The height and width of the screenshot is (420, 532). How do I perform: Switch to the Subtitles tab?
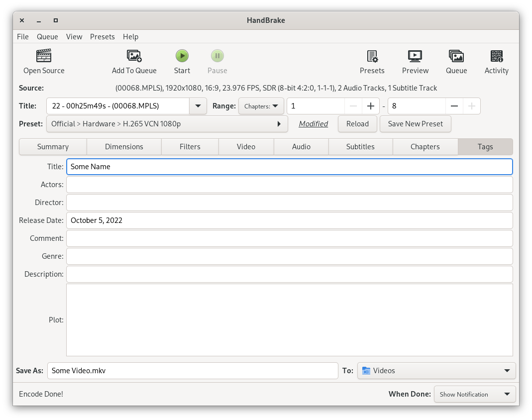pyautogui.click(x=360, y=147)
